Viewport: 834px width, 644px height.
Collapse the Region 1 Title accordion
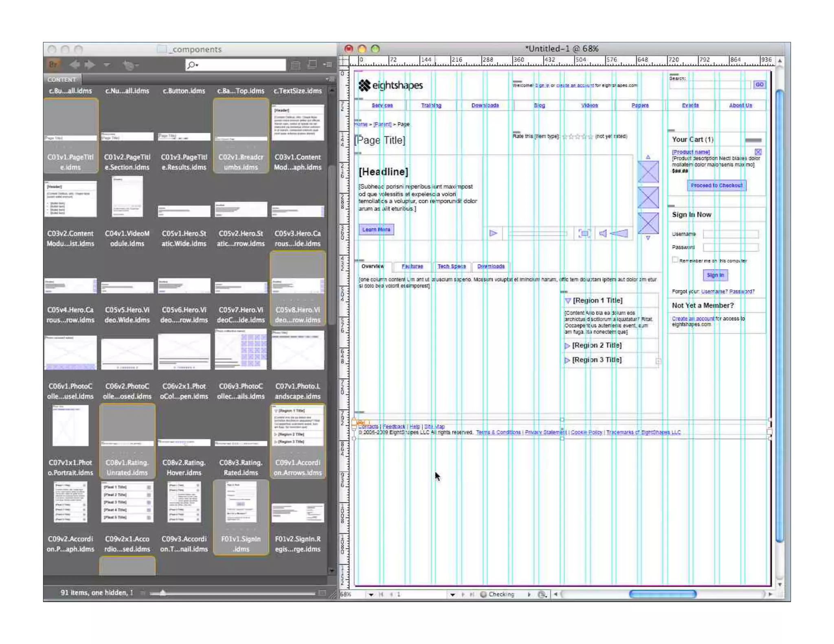[x=568, y=300]
